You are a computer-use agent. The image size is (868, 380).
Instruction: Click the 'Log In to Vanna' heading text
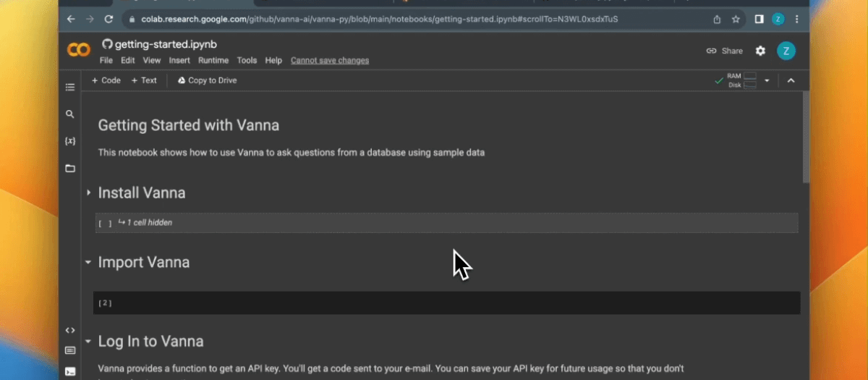coord(150,341)
